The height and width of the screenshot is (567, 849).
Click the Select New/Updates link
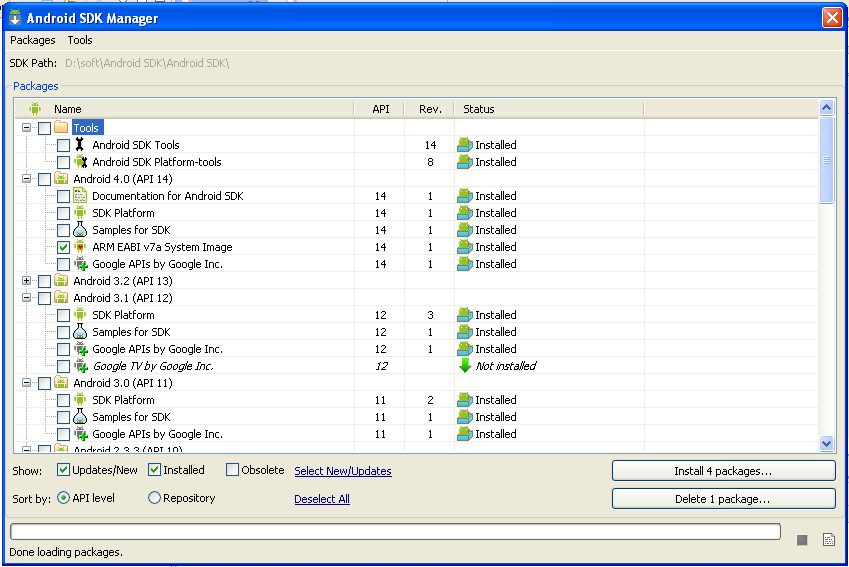343,471
